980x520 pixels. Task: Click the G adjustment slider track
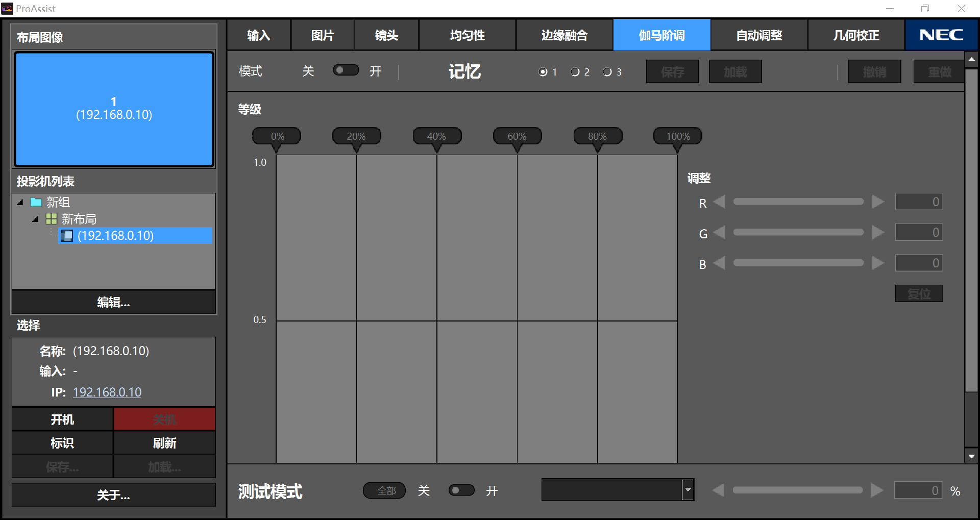pos(798,233)
